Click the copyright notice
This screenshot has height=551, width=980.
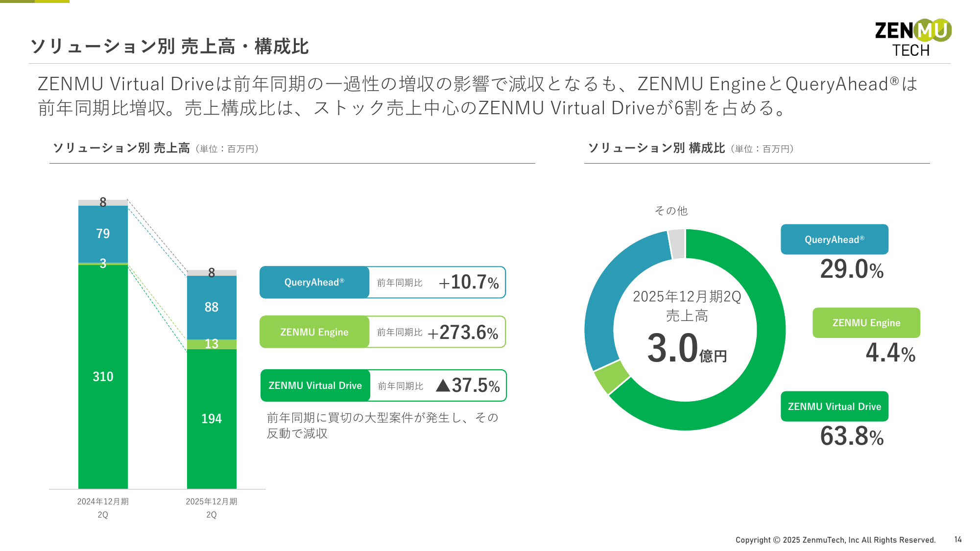[836, 540]
